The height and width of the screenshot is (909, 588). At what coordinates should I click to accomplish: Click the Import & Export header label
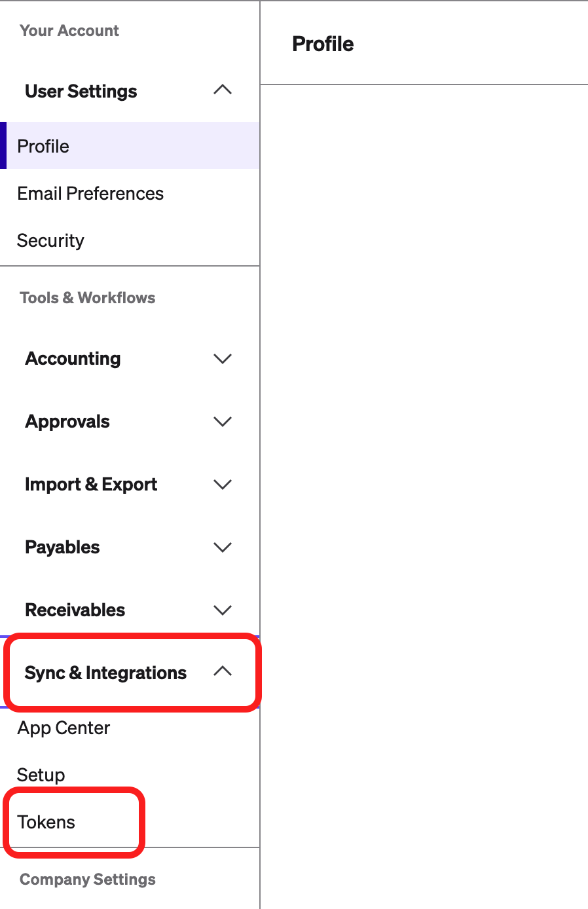91,484
